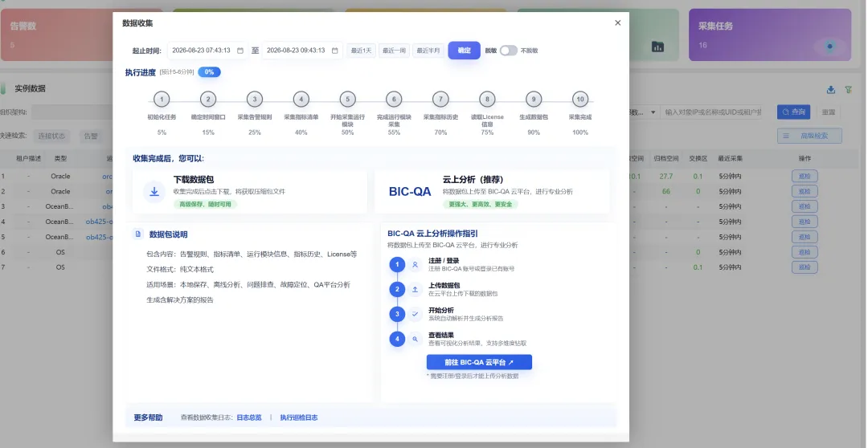Open calendar icon in end time field

tap(335, 51)
